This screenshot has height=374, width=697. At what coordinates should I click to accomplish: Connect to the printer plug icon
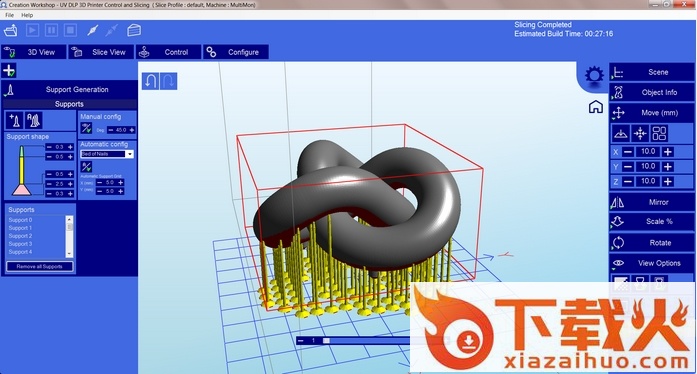click(92, 30)
